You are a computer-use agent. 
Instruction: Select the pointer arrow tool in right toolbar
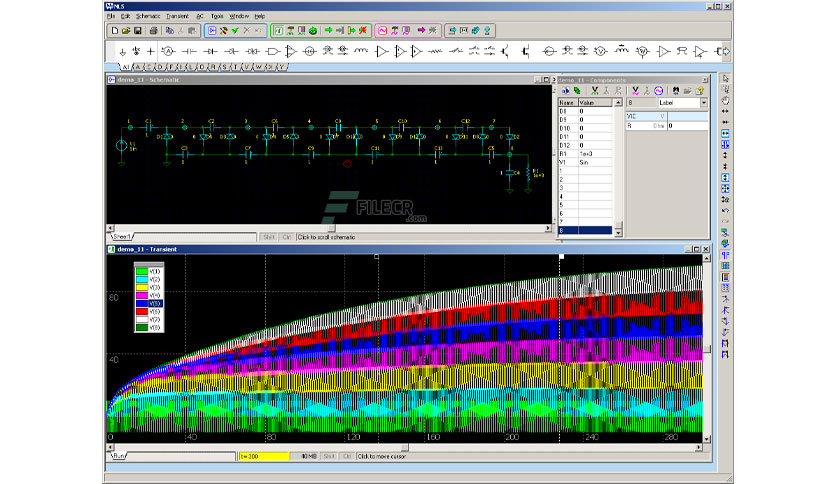(x=725, y=78)
